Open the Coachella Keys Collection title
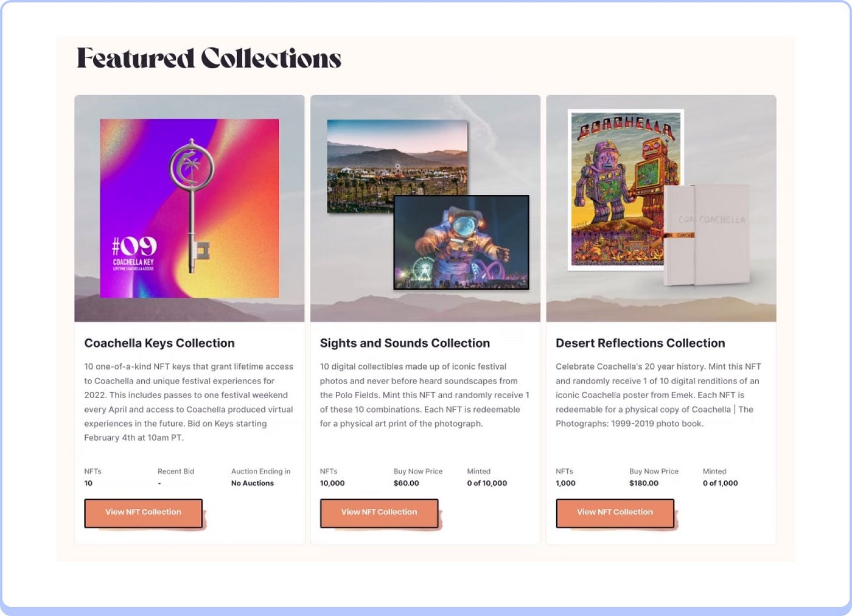This screenshot has width=852, height=616. [159, 343]
